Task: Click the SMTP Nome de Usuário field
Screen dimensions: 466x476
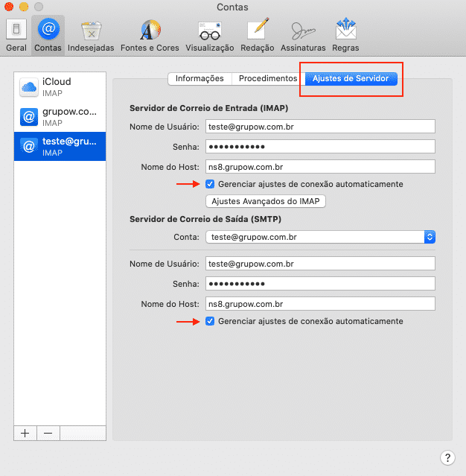Action: point(320,264)
